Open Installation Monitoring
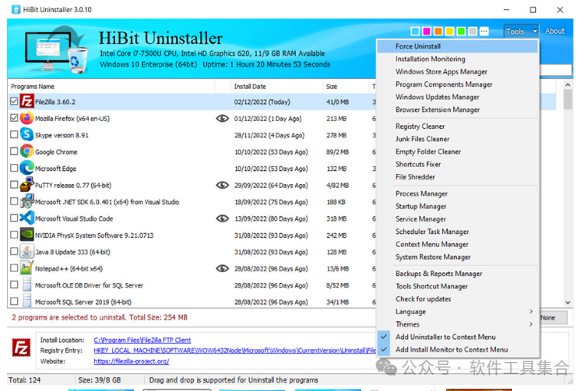Viewport: 588px width, 391px height. point(458,59)
